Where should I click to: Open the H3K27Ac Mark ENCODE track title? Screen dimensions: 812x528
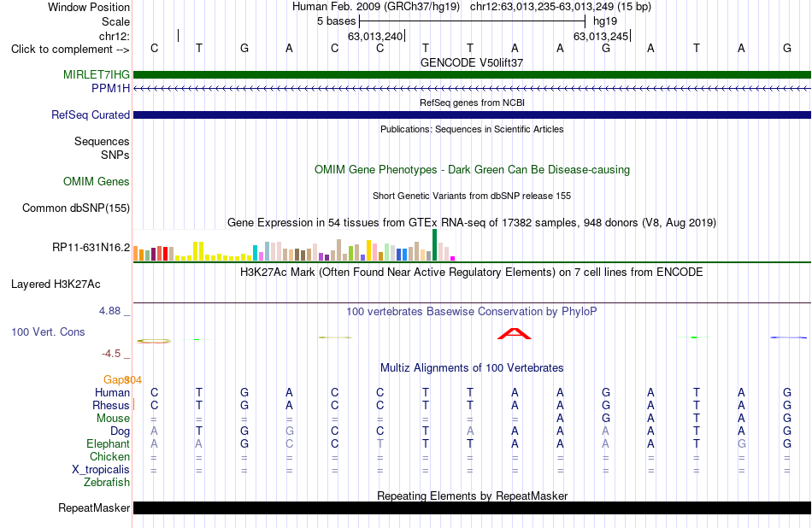[x=472, y=273]
